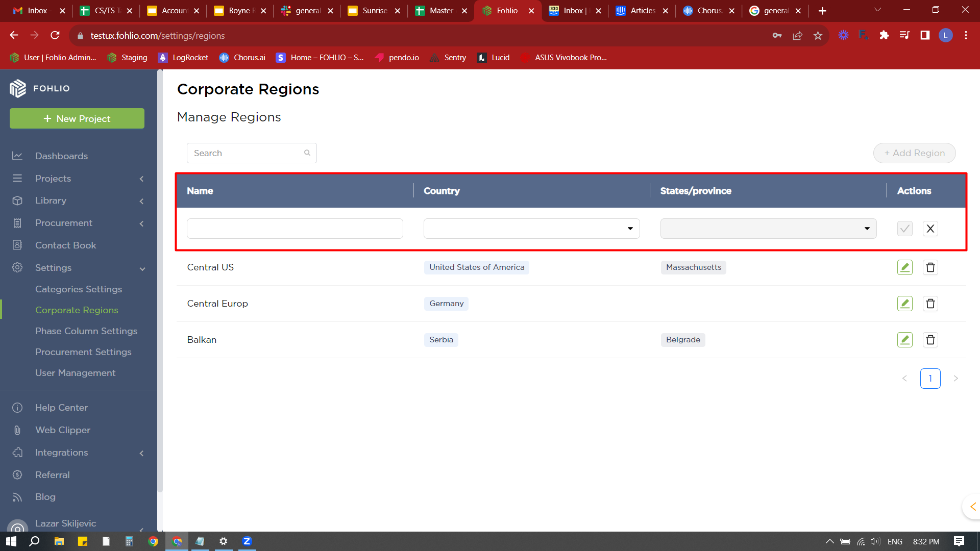Open Web Clipper from sidebar
Image resolution: width=980 pixels, height=551 pixels.
(x=62, y=430)
